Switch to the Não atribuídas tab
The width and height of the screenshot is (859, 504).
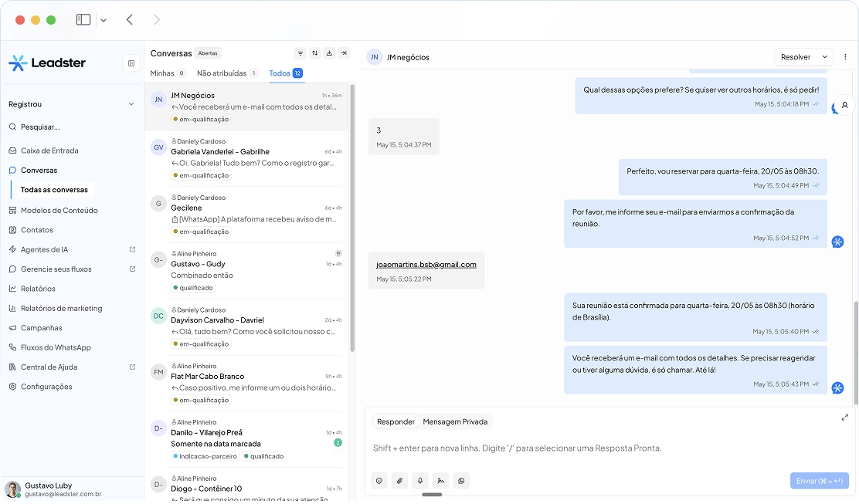(x=227, y=73)
